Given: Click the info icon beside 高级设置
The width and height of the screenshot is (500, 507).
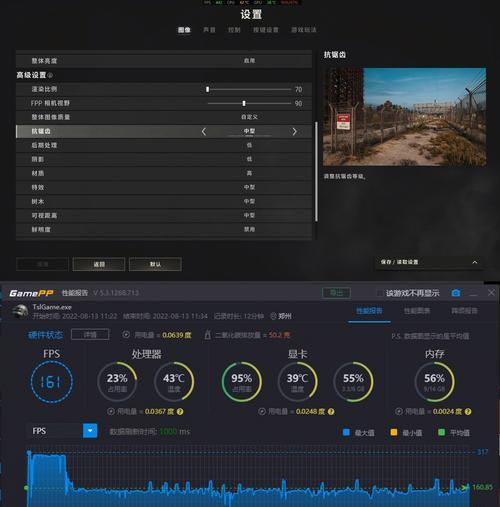Looking at the screenshot, I should (50, 75).
